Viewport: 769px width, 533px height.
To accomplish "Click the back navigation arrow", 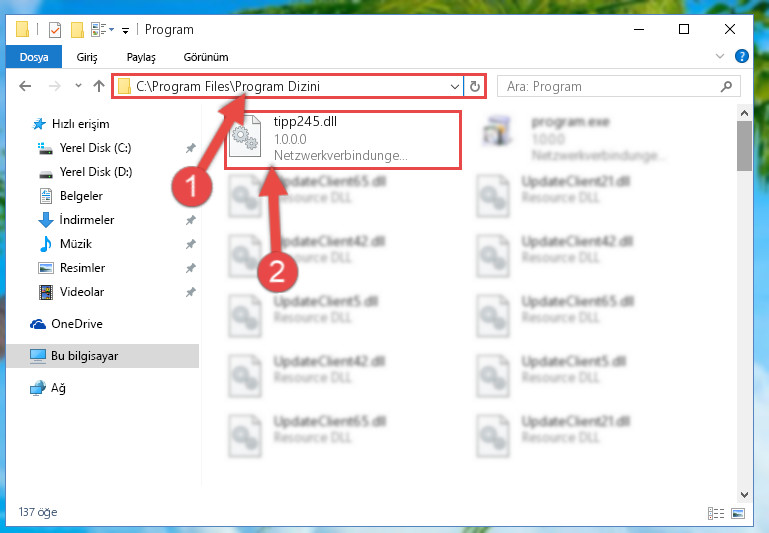I will [25, 87].
